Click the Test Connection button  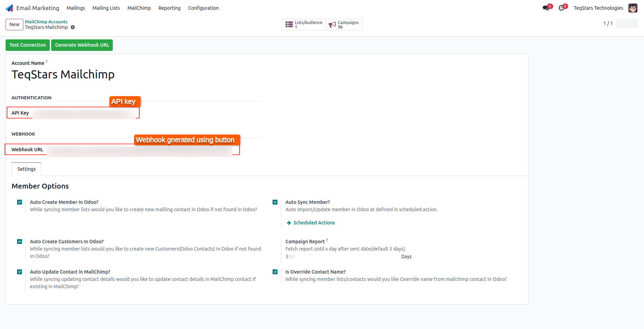28,45
